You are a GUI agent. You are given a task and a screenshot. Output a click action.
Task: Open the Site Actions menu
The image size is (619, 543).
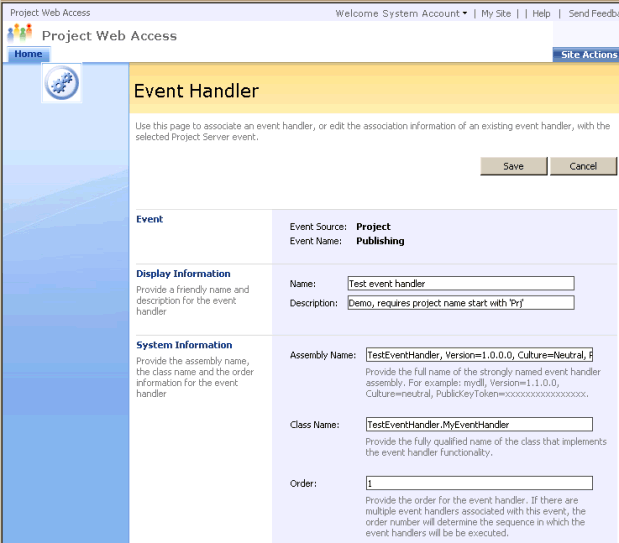tap(586, 54)
